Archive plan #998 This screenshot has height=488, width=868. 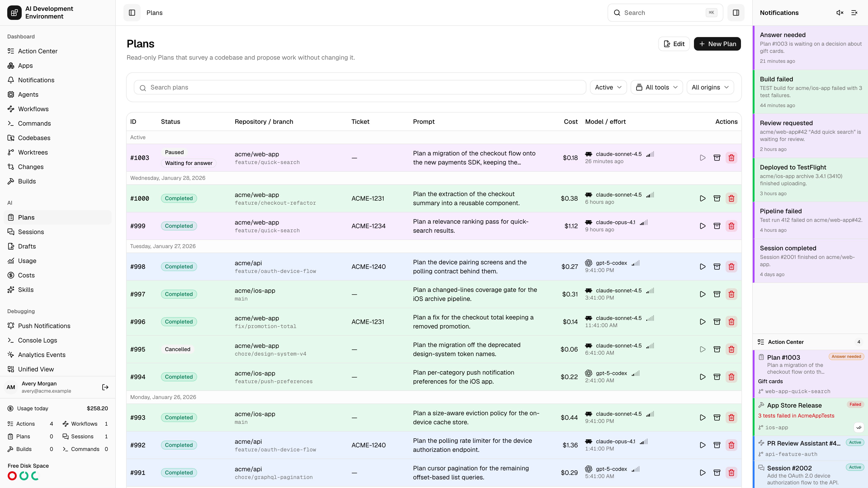pos(717,267)
